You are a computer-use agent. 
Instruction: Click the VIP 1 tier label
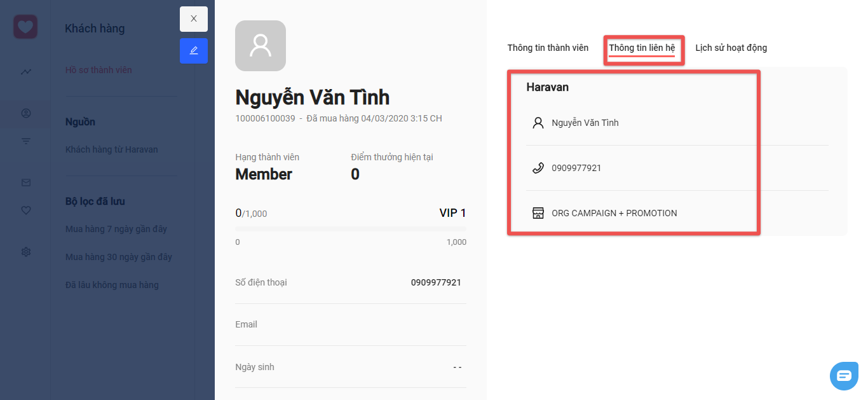point(452,213)
